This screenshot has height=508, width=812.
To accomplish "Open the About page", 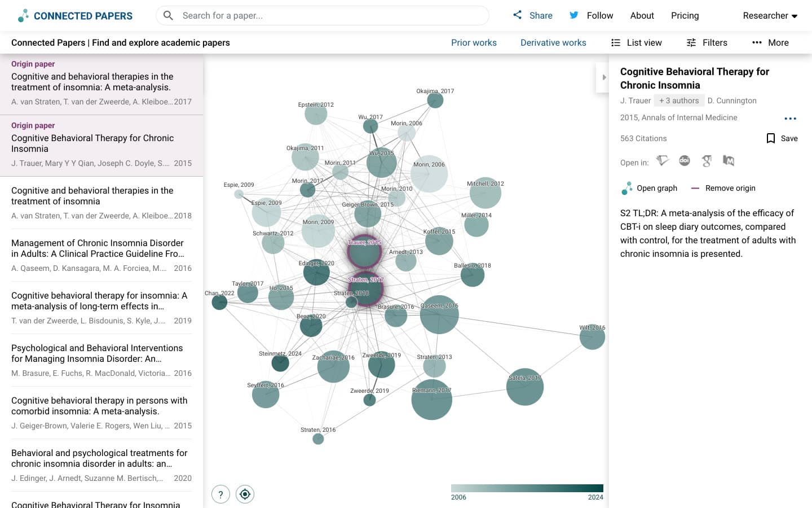I will pos(642,16).
